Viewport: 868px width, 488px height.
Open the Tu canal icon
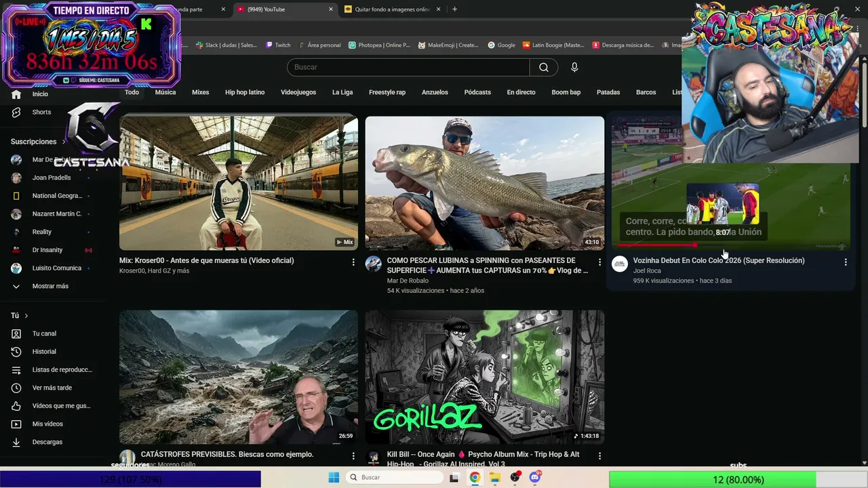coord(16,333)
